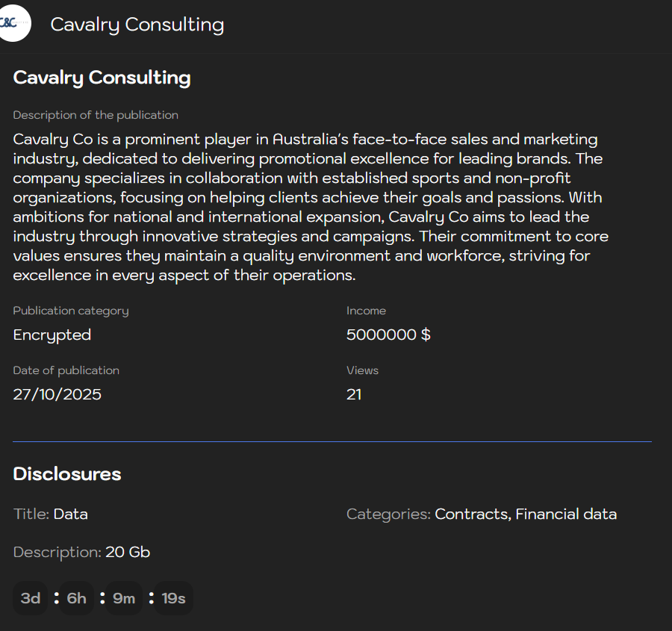Click the 19s seconds countdown chip
Viewport: 672px width, 631px height.
point(173,597)
